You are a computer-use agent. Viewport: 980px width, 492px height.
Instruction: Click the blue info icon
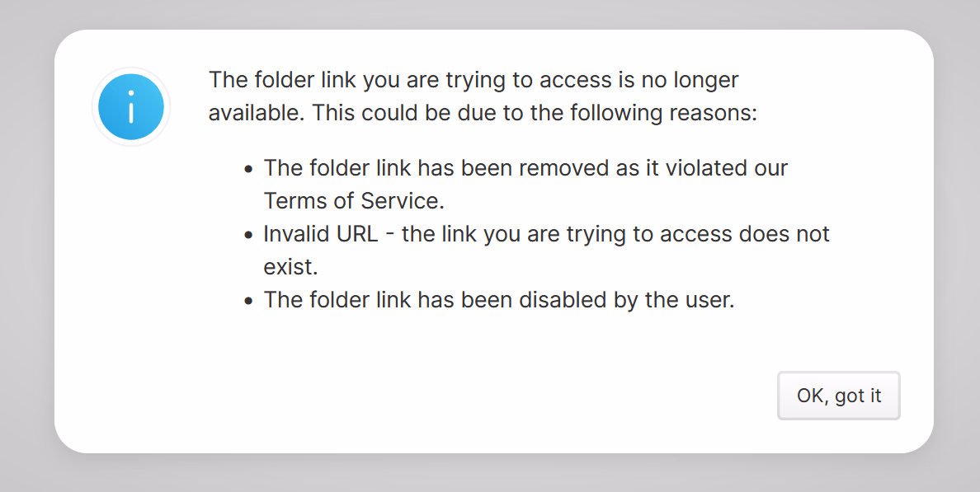click(x=131, y=106)
